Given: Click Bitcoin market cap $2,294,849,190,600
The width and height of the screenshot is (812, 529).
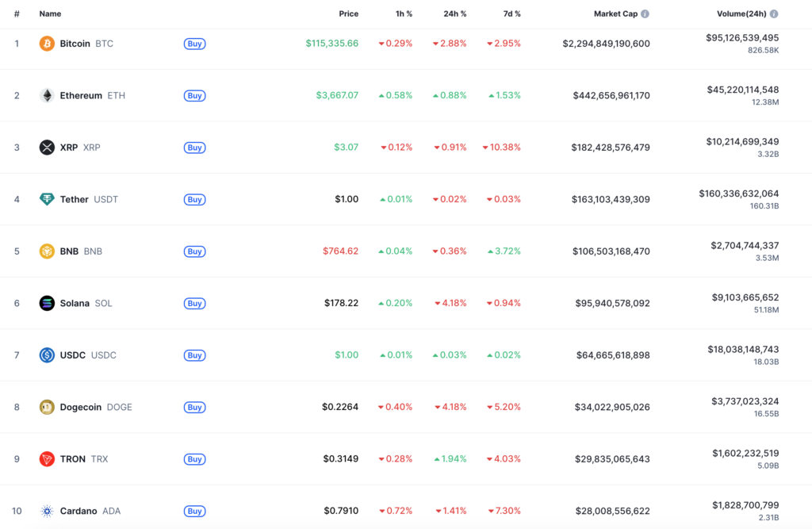Looking at the screenshot, I should (x=606, y=44).
